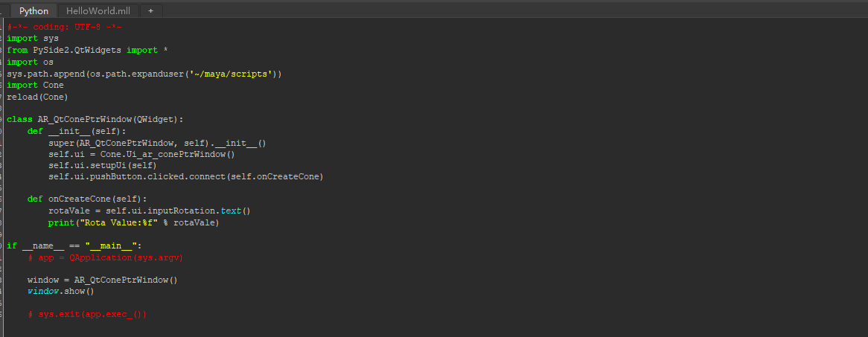Click the 'import os' line
Viewport: 868px width, 337px height.
[x=30, y=62]
